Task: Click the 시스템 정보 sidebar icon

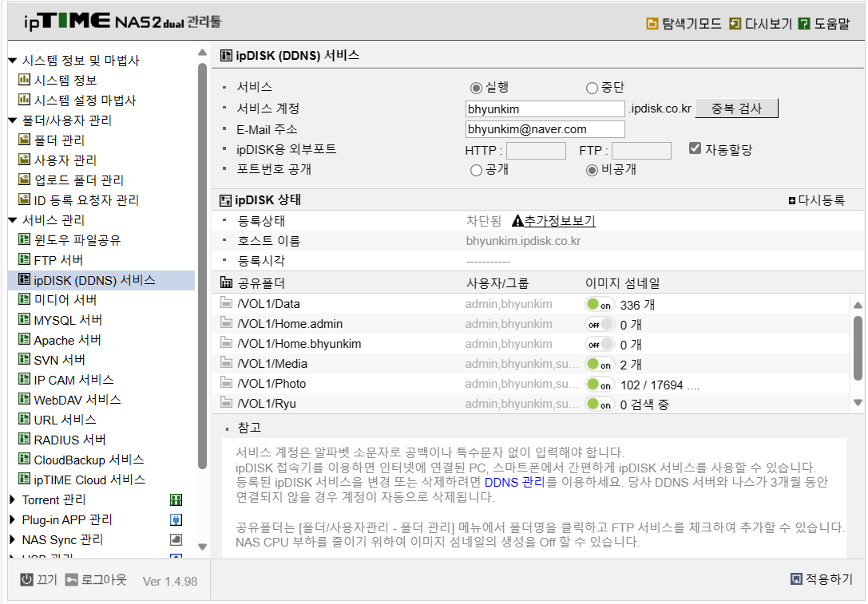Action: pyautogui.click(x=24, y=80)
